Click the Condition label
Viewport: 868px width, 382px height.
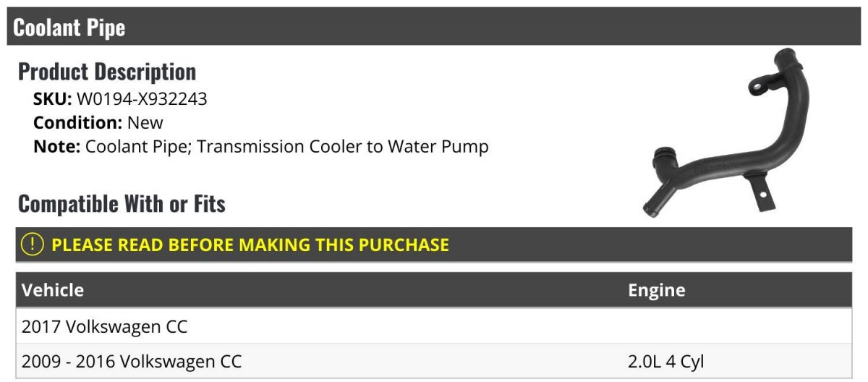[77, 122]
